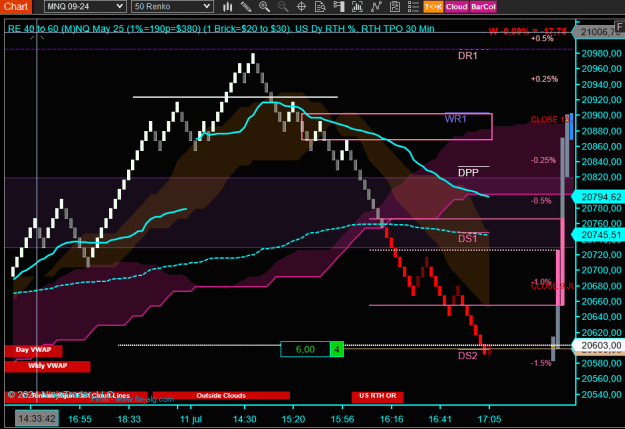Click the DS1 pivot label
This screenshot has height=429, width=625.
(x=468, y=239)
